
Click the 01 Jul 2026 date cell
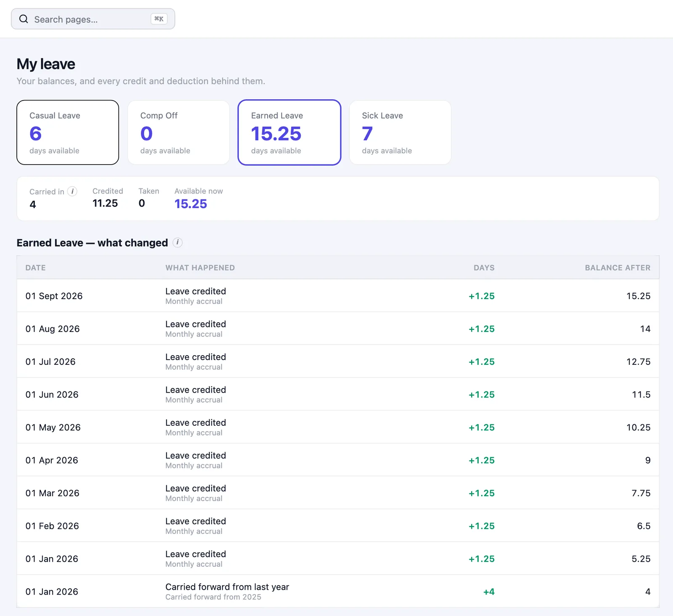[x=50, y=361]
